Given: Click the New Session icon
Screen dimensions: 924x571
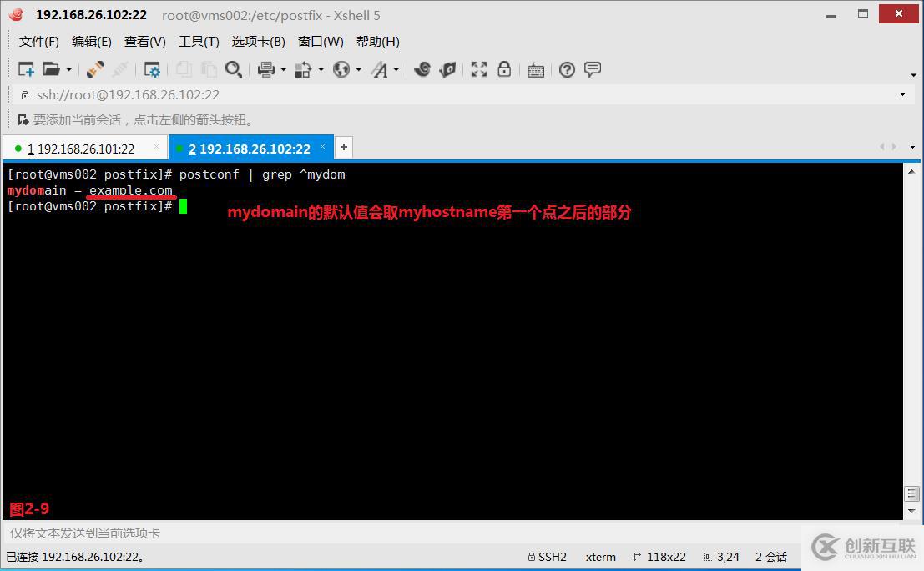Looking at the screenshot, I should 26,69.
